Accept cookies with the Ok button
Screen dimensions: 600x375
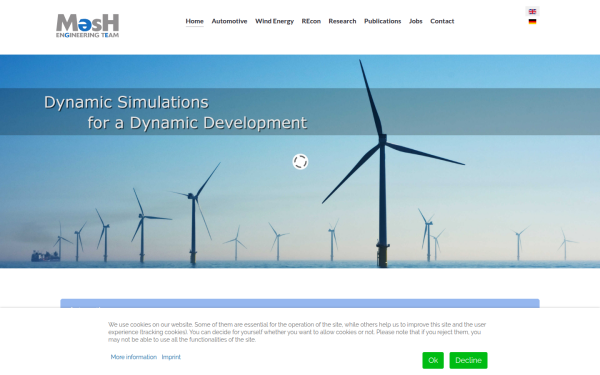pyautogui.click(x=433, y=360)
